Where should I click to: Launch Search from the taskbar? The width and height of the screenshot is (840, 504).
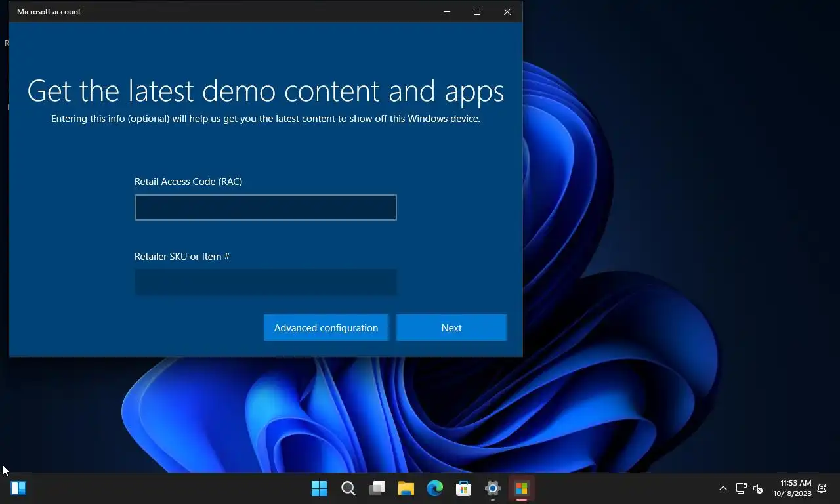[x=348, y=488]
